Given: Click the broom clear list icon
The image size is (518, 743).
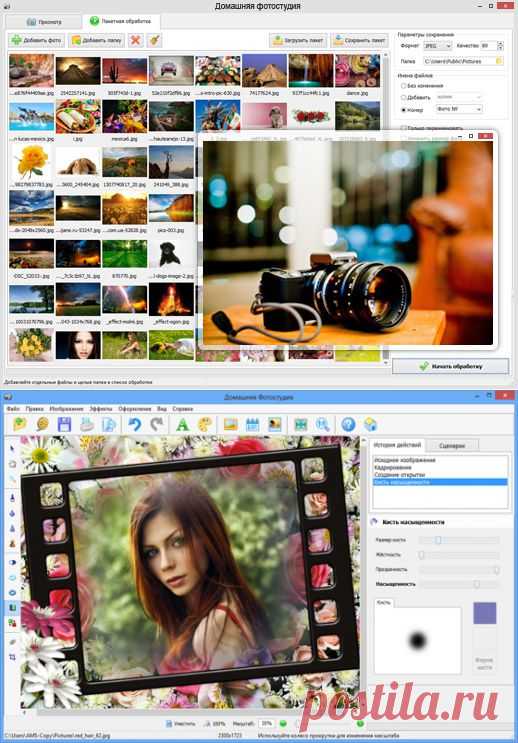Looking at the screenshot, I should tap(154, 40).
